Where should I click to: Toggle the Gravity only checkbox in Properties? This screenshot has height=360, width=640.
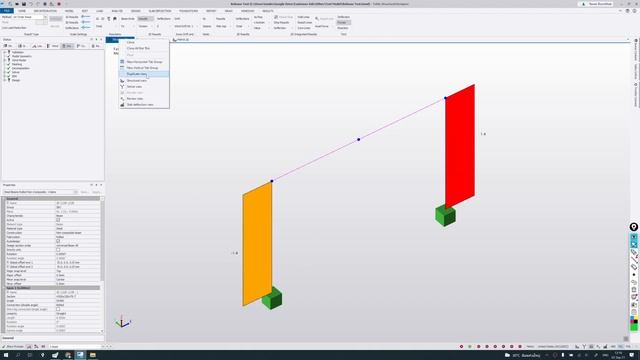(58, 250)
